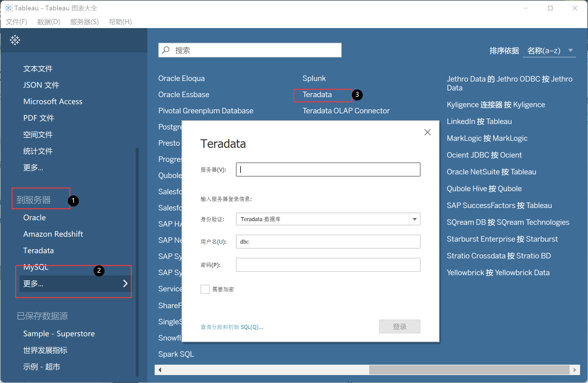Open the 身份验证 dropdown

point(414,219)
